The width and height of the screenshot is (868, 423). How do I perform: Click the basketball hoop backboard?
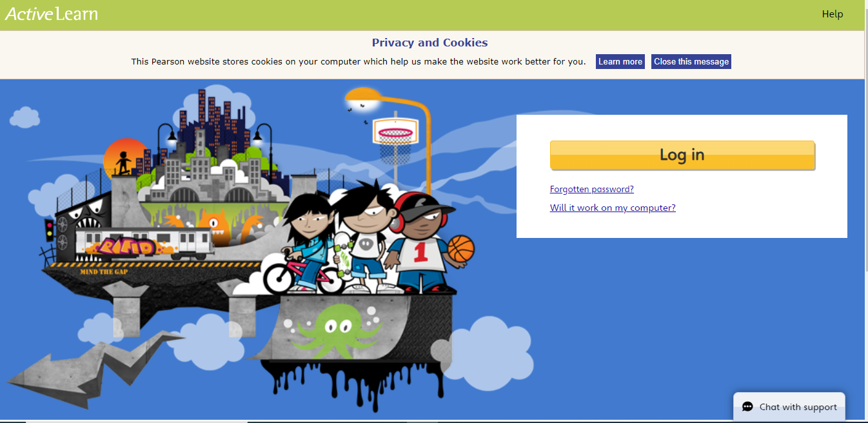tap(393, 132)
